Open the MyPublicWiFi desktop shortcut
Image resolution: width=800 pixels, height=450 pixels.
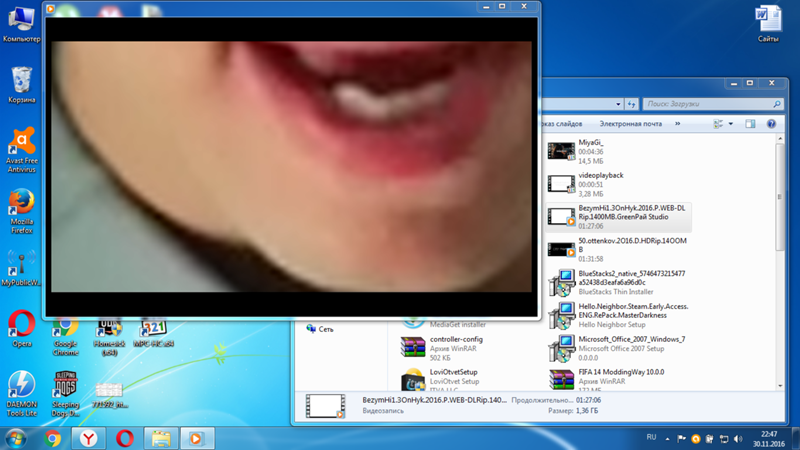point(21,268)
